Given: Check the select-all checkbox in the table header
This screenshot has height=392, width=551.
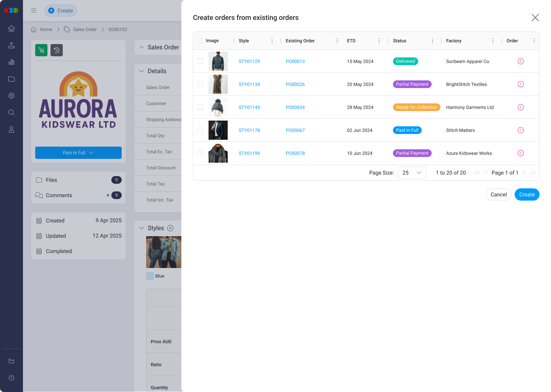Looking at the screenshot, I should [x=200, y=40].
